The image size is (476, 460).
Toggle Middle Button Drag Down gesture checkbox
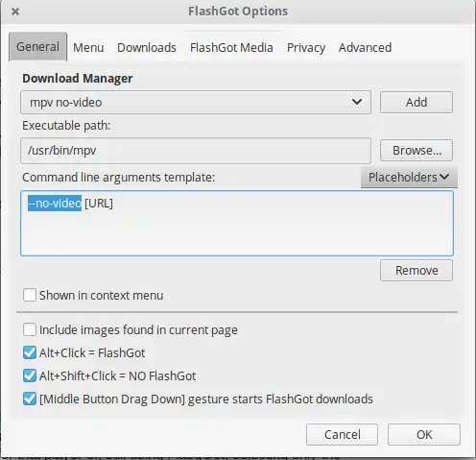coord(30,399)
